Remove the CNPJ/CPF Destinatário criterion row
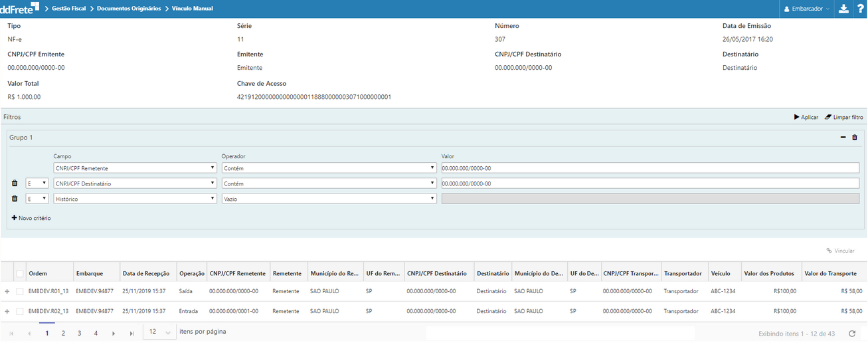The height and width of the screenshot is (343, 868). click(x=15, y=183)
